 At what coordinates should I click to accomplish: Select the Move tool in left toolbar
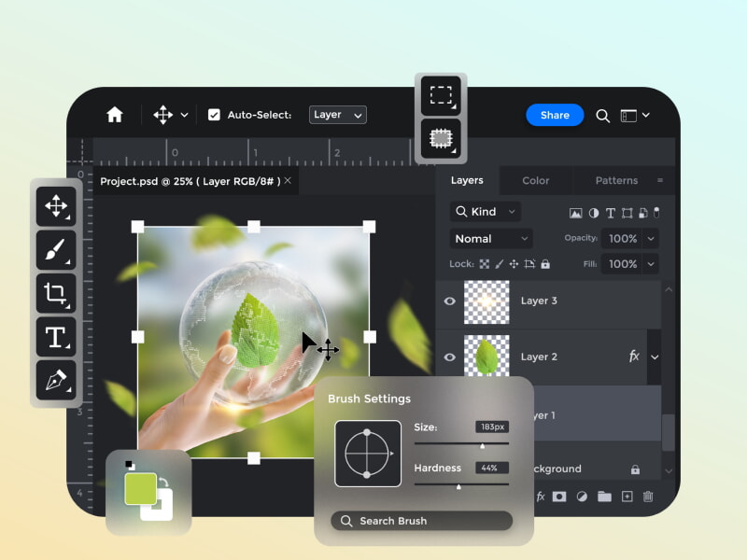click(56, 205)
